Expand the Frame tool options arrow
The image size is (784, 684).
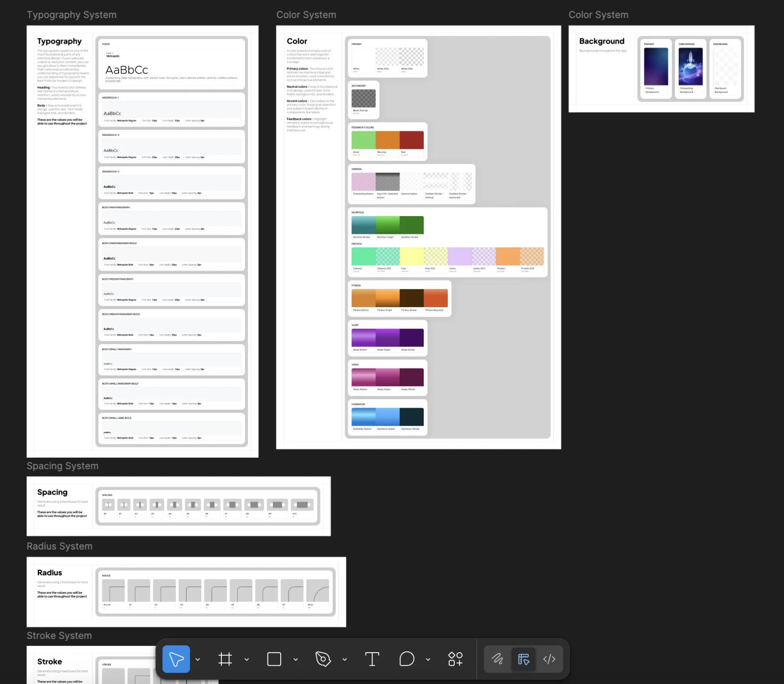(x=246, y=660)
